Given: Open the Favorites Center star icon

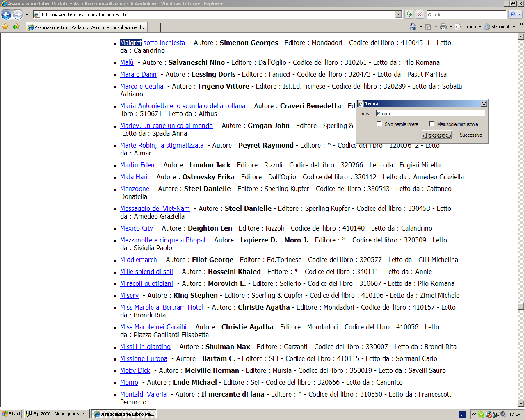Looking at the screenshot, I should 5,27.
